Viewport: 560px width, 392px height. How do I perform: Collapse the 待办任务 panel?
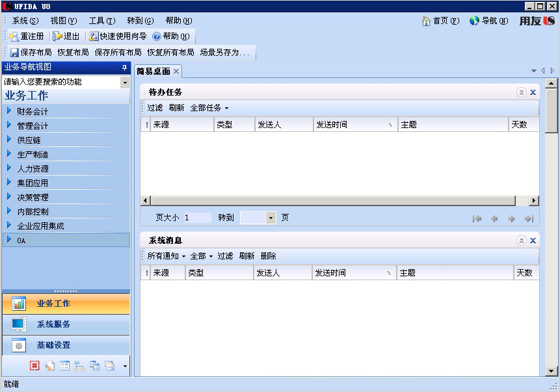[x=520, y=92]
